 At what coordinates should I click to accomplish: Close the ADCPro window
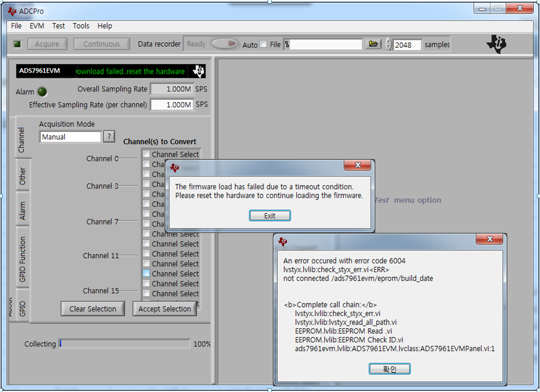point(520,8)
